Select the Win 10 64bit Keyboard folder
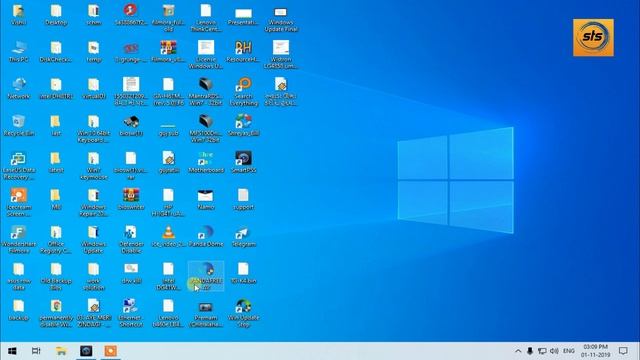The image size is (640, 360). point(93,129)
